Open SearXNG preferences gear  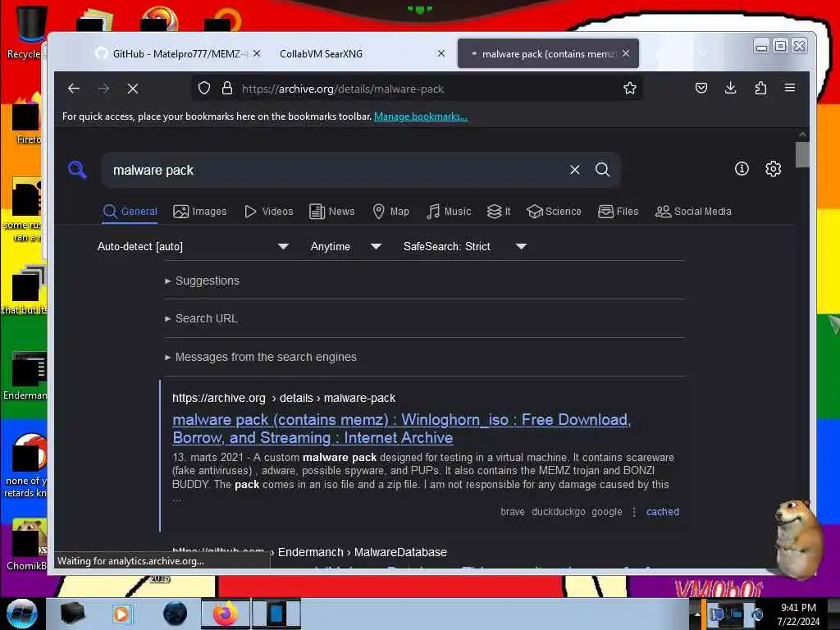pos(773,169)
